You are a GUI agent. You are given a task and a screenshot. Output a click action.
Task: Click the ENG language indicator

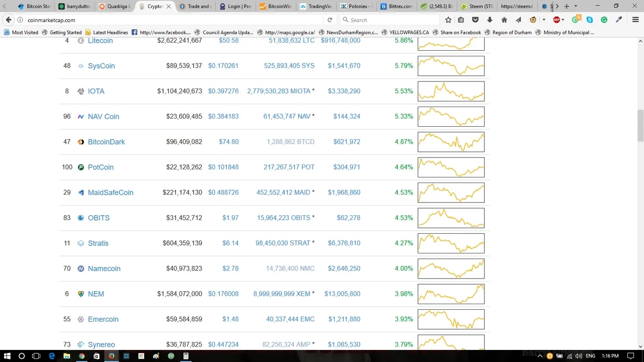point(591,356)
